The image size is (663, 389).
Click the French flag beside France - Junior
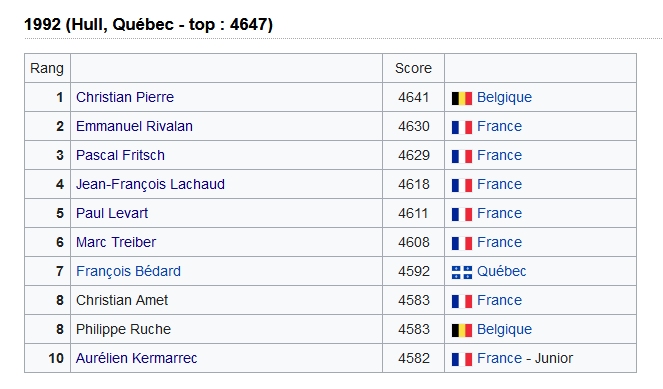[462, 359]
